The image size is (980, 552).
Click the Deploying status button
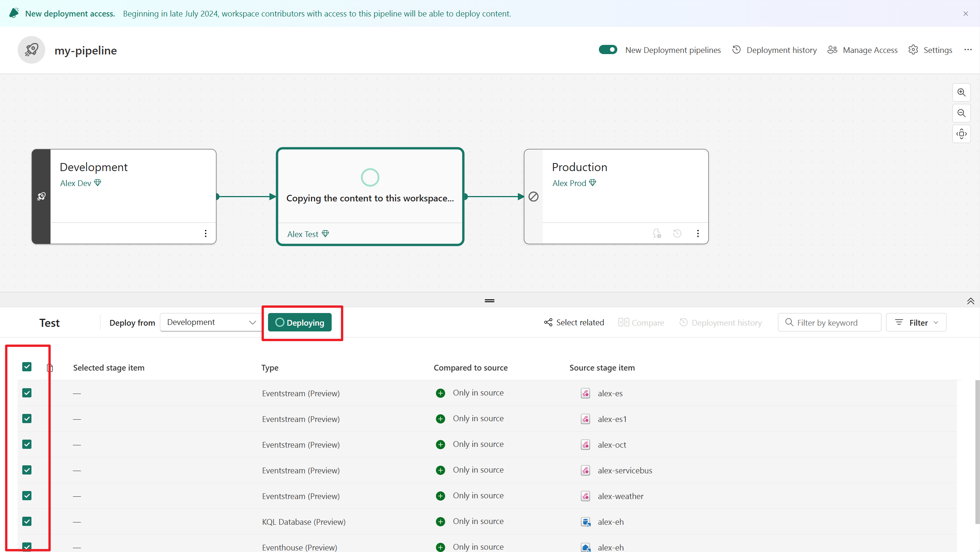(299, 323)
